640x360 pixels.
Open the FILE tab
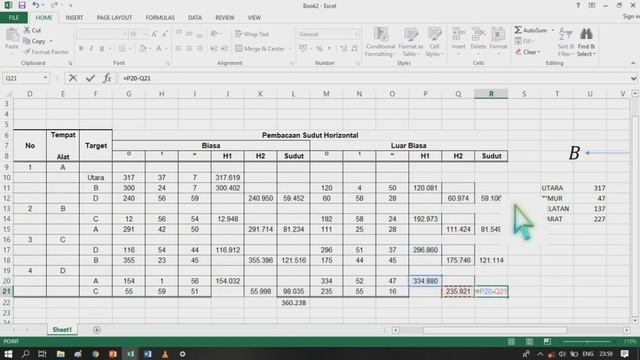pyautogui.click(x=13, y=18)
